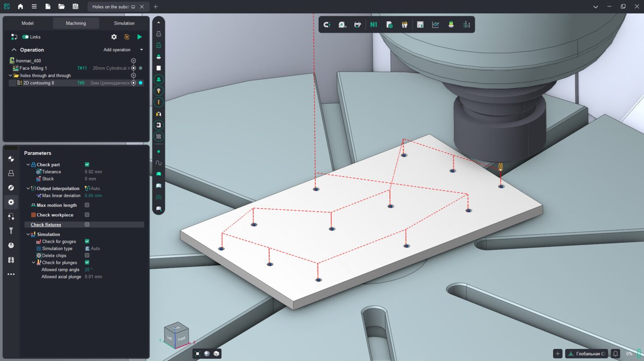This screenshot has width=644, height=361.
Task: Collapse the Simulation parameter group
Action: point(28,235)
